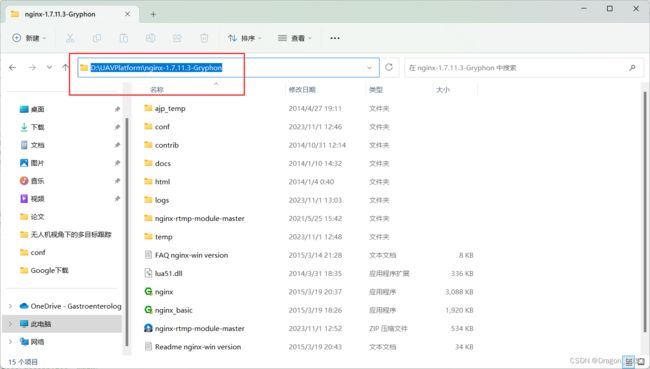The image size is (650, 369).
Task: Click the search box for nginx-1.7.11.3-Gryphon
Action: (x=524, y=68)
